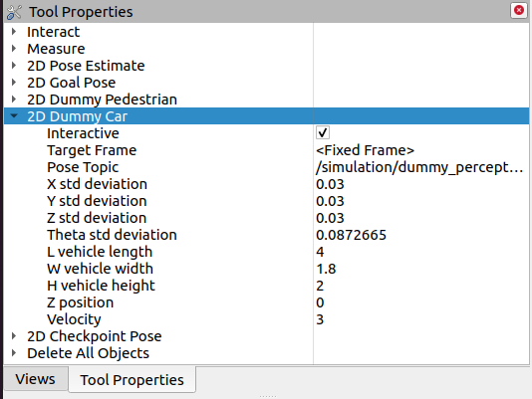Edit the Y std deviation value
The width and height of the screenshot is (532, 399).
coord(421,201)
